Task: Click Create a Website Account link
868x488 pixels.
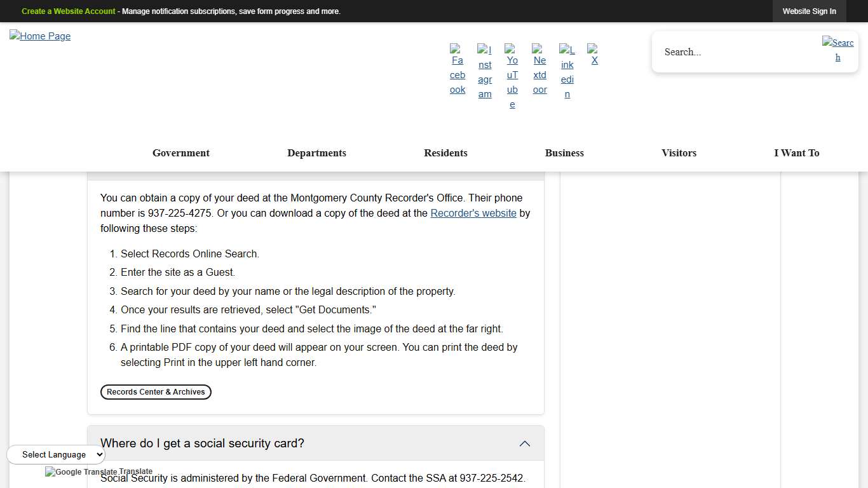Action: pyautogui.click(x=68, y=11)
